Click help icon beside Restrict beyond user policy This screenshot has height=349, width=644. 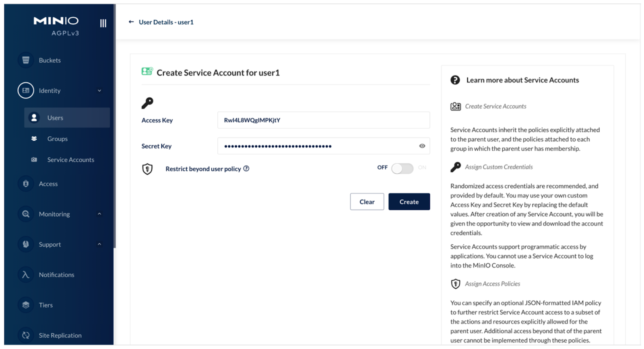point(246,169)
